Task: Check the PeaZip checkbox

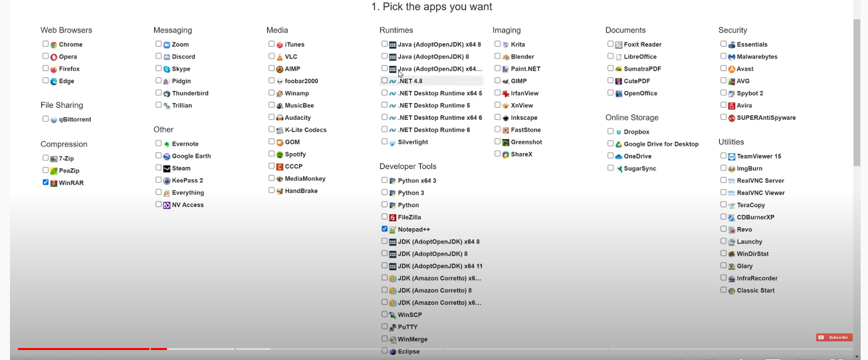Action: point(45,170)
